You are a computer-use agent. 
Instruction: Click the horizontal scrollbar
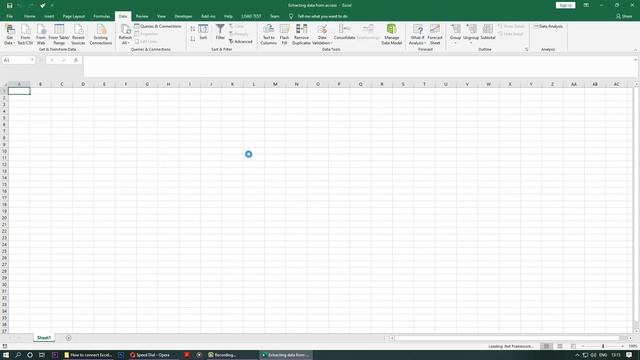click(x=507, y=338)
